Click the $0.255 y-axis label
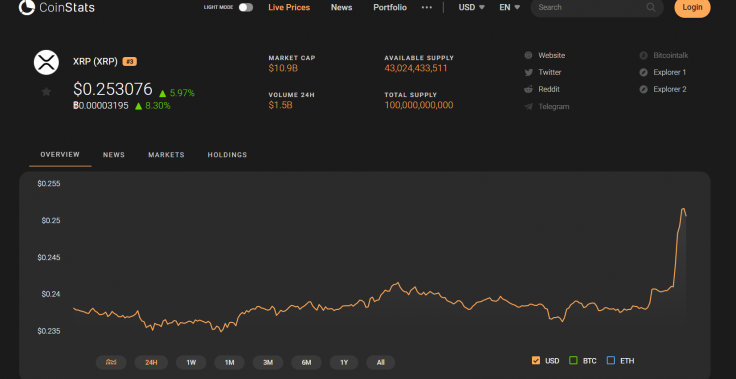This screenshot has height=379, width=736. 49,184
